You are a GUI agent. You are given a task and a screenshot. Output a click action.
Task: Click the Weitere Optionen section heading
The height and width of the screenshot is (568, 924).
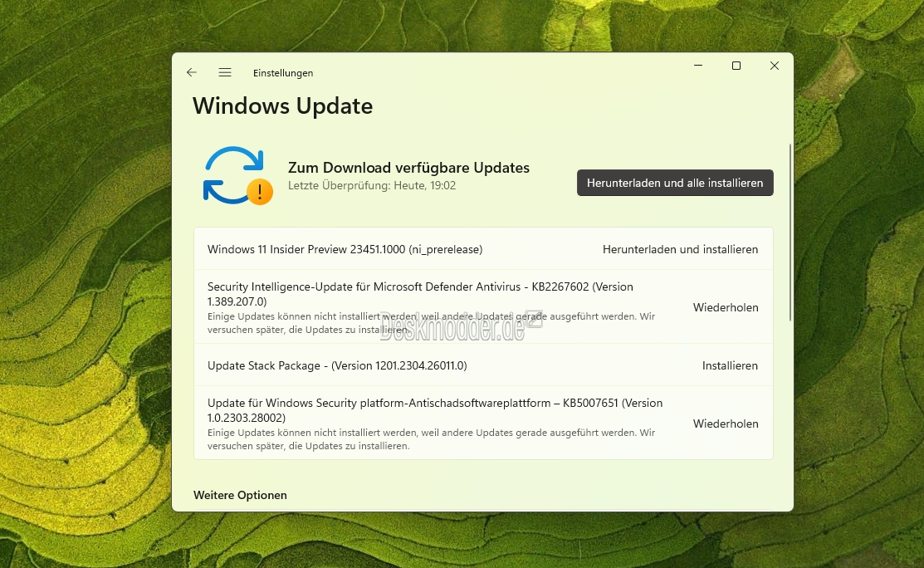[240, 496]
